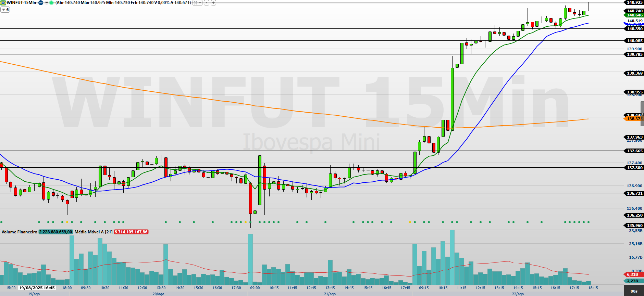The image size is (644, 296).
Task: Click the 21/ago date label on timeline
Action: pyautogui.click(x=330, y=294)
